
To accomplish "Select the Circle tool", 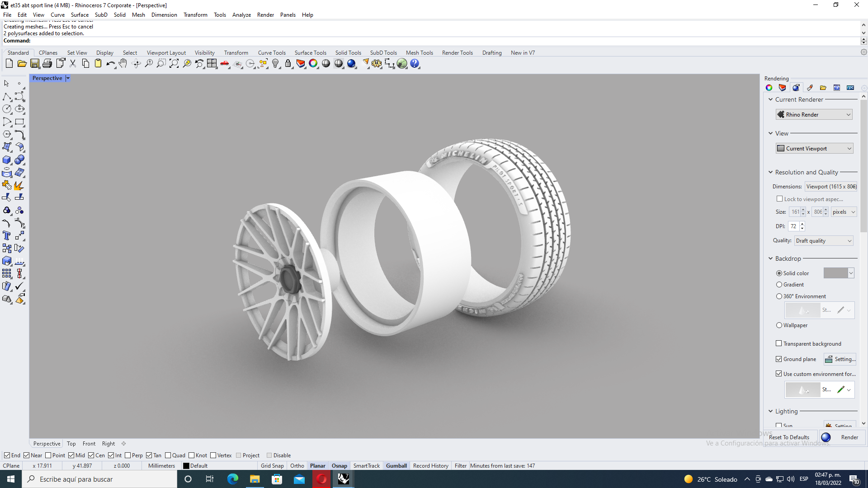I will pos(7,108).
